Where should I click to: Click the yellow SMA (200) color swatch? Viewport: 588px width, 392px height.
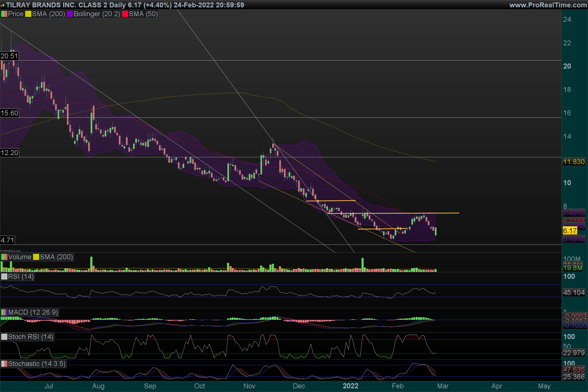pyautogui.click(x=28, y=14)
